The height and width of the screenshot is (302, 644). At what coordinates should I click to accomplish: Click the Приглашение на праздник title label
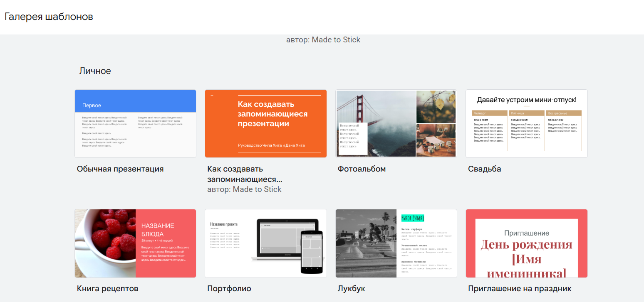coord(520,289)
